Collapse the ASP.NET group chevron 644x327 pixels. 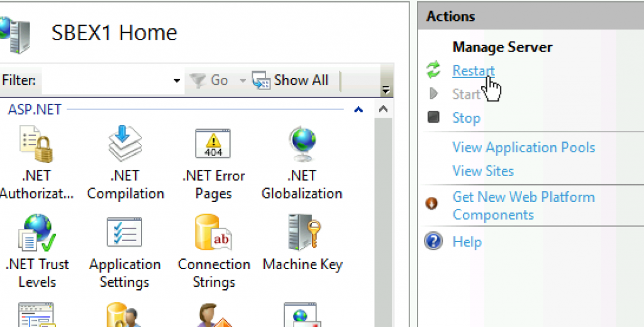(x=358, y=109)
